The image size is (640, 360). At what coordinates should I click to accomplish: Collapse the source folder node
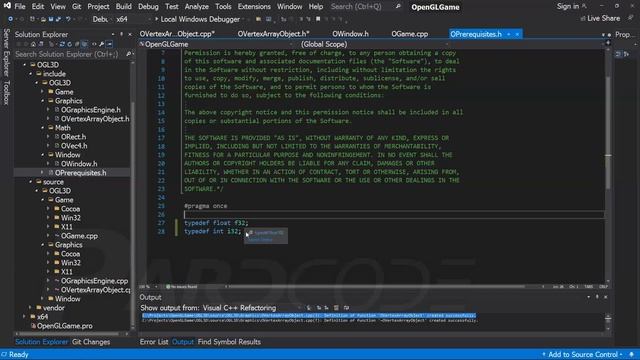[x=31, y=182]
